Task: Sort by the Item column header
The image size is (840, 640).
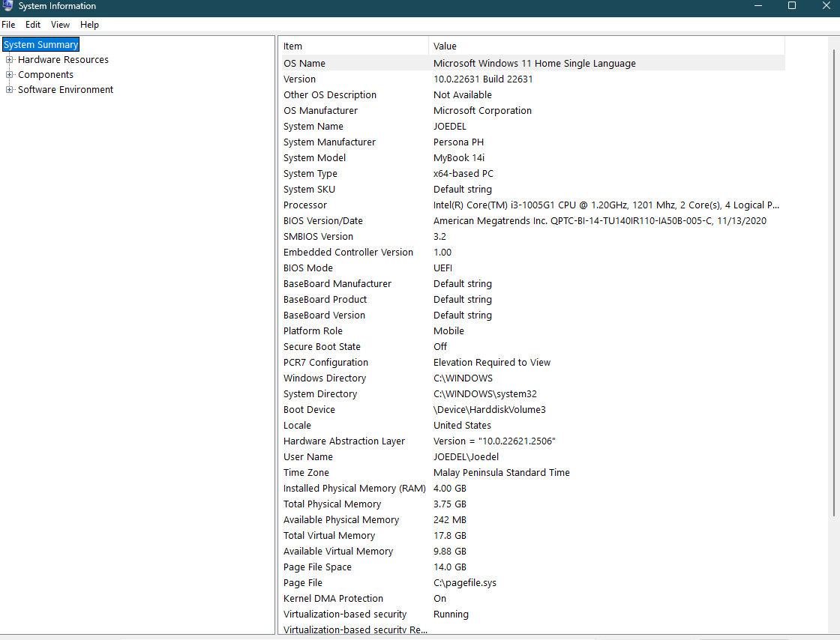Action: click(x=355, y=46)
